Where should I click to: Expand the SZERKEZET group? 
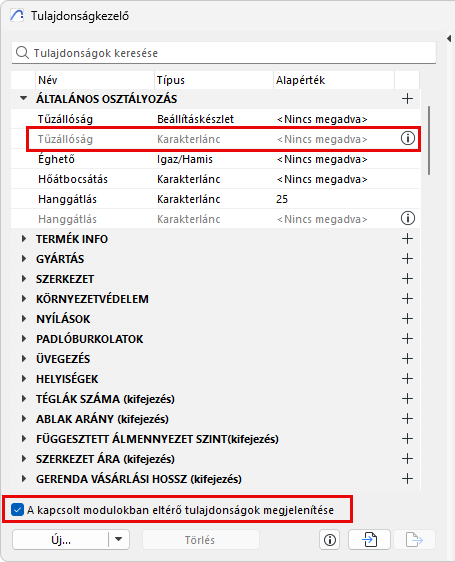coord(24,279)
